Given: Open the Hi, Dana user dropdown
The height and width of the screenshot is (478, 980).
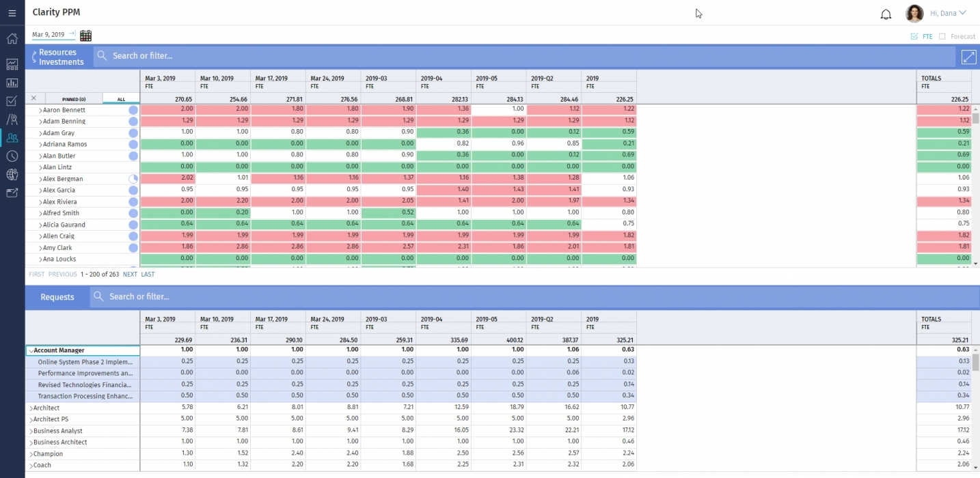Looking at the screenshot, I should [947, 12].
